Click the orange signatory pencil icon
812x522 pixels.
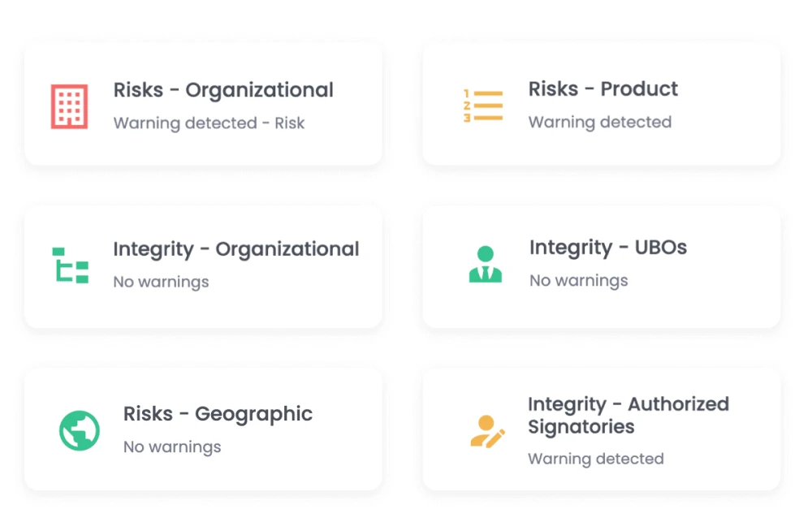[x=487, y=431]
